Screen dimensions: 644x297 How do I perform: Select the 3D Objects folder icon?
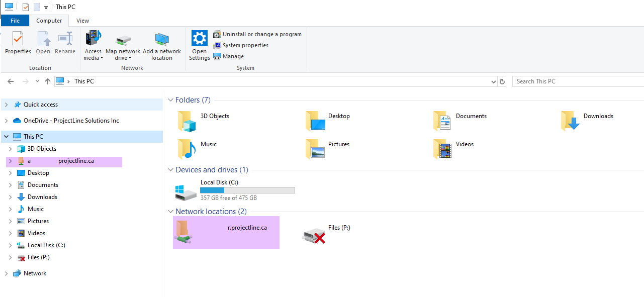click(x=186, y=121)
